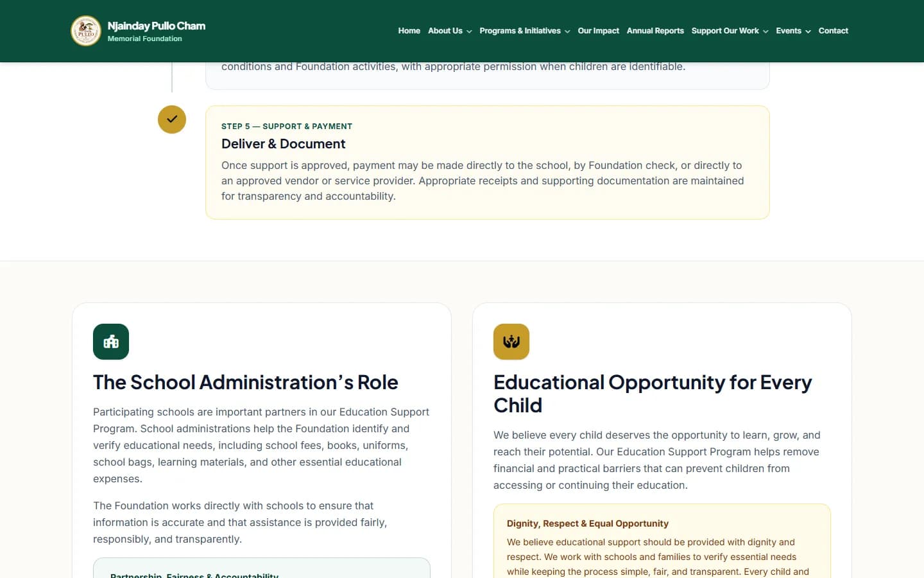Screen dimensions: 924x578
Task: Expand the Support Our Work dropdown chevron
Action: click(x=766, y=31)
